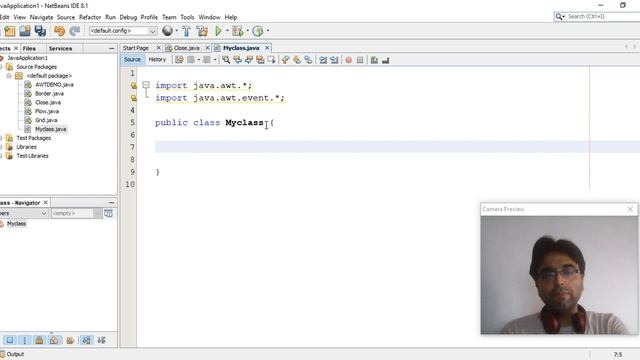Focus the Search (Ctrl+I) field
Viewport: 640px width, 360px height.
[600, 17]
